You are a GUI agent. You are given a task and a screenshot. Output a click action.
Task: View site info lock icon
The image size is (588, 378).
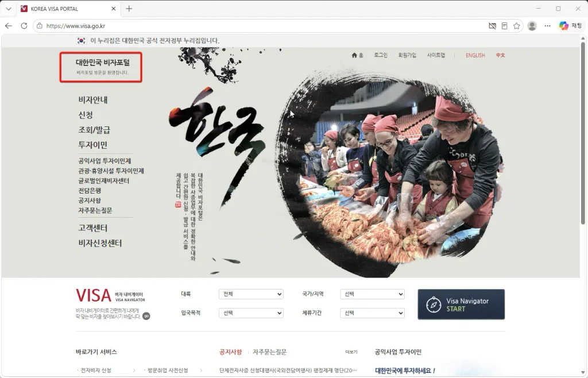pyautogui.click(x=40, y=26)
